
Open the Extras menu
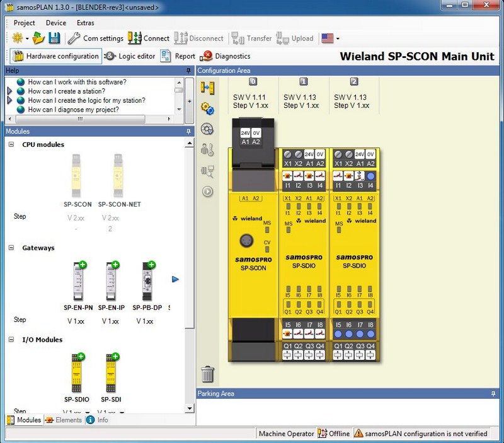pos(86,23)
